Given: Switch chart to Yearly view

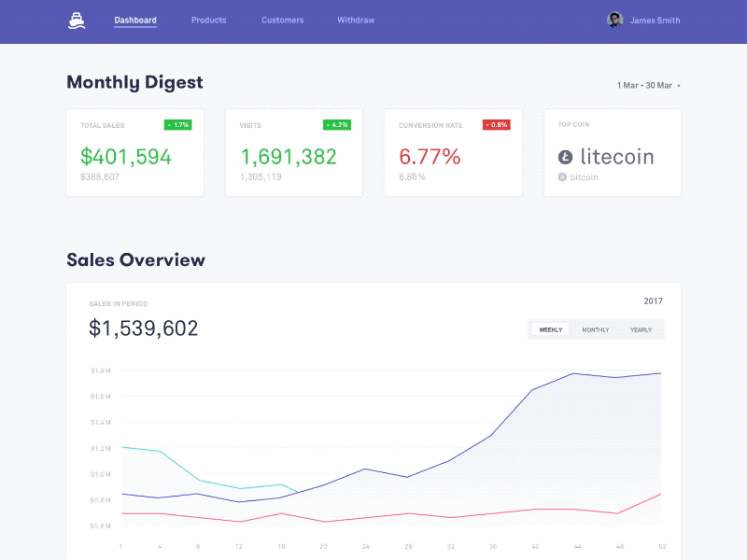Looking at the screenshot, I should coord(641,329).
